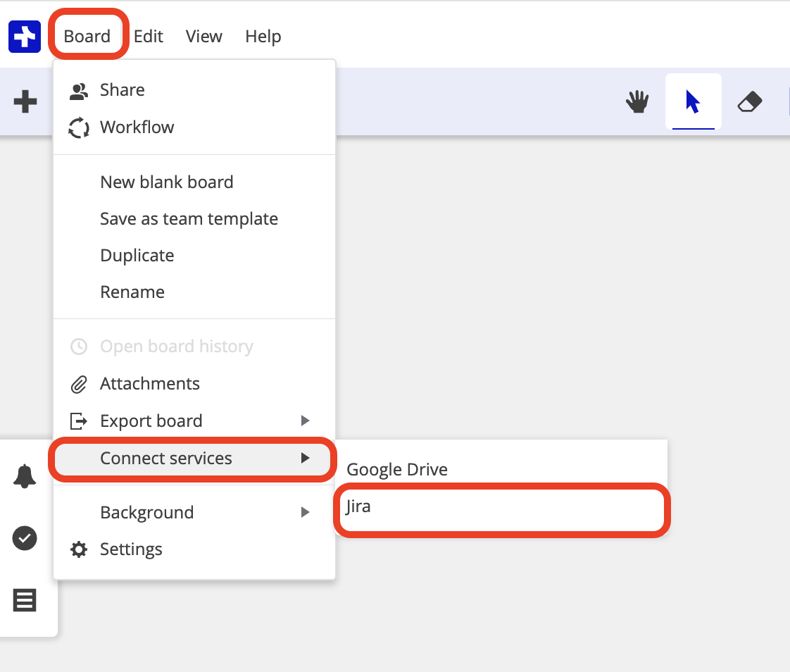Image resolution: width=790 pixels, height=672 pixels.
Task: Select the arrow pointer tool
Action: click(x=693, y=102)
